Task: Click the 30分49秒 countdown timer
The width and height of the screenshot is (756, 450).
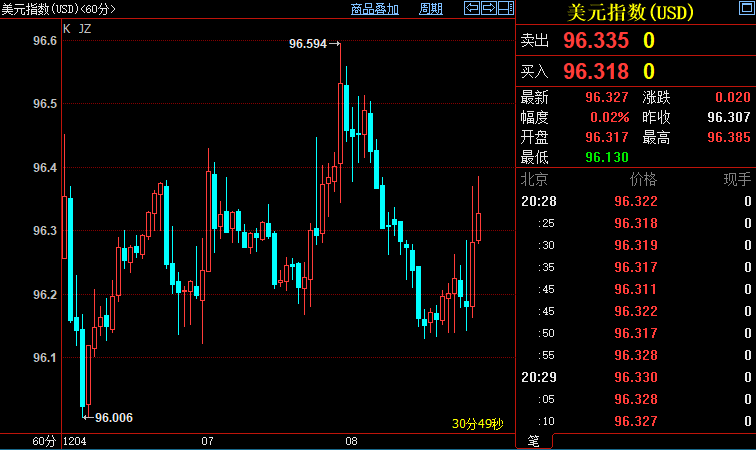Action: tap(480, 424)
